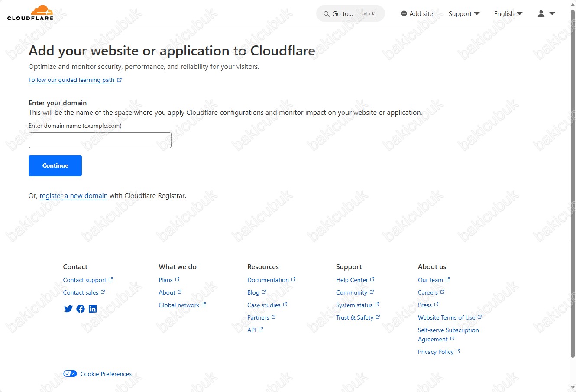This screenshot has height=392, width=576.
Task: Open the Trust & Safety link
Action: [x=355, y=317]
